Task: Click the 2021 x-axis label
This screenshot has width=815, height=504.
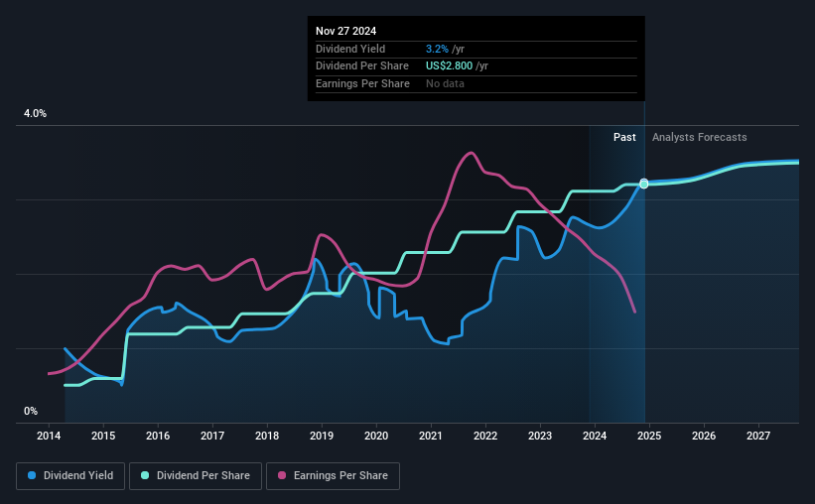Action: [431, 436]
